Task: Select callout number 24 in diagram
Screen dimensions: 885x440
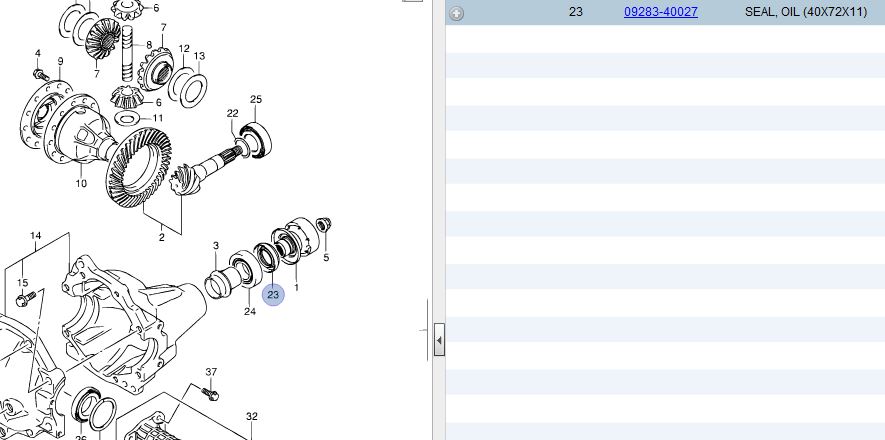Action: coord(250,311)
